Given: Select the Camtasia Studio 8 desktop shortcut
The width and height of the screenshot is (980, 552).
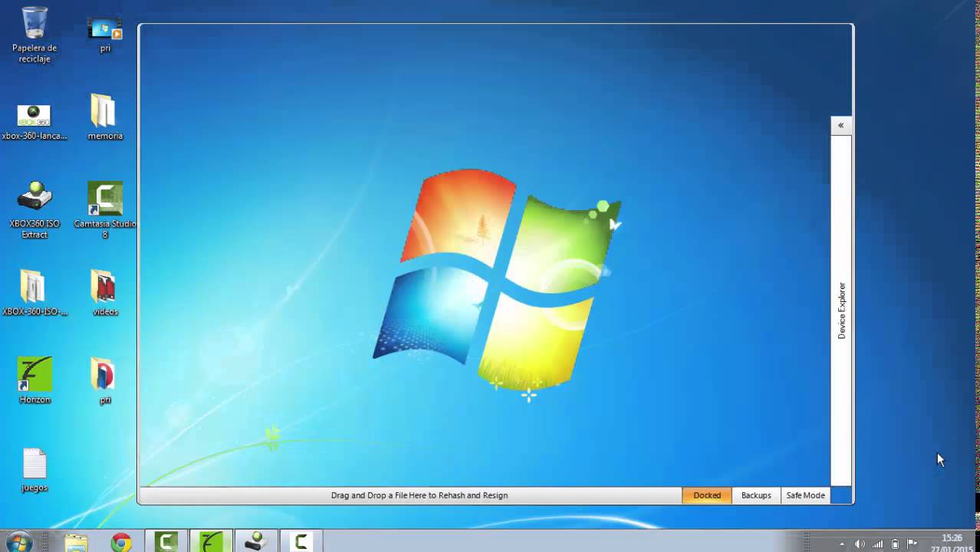Looking at the screenshot, I should point(105,210).
